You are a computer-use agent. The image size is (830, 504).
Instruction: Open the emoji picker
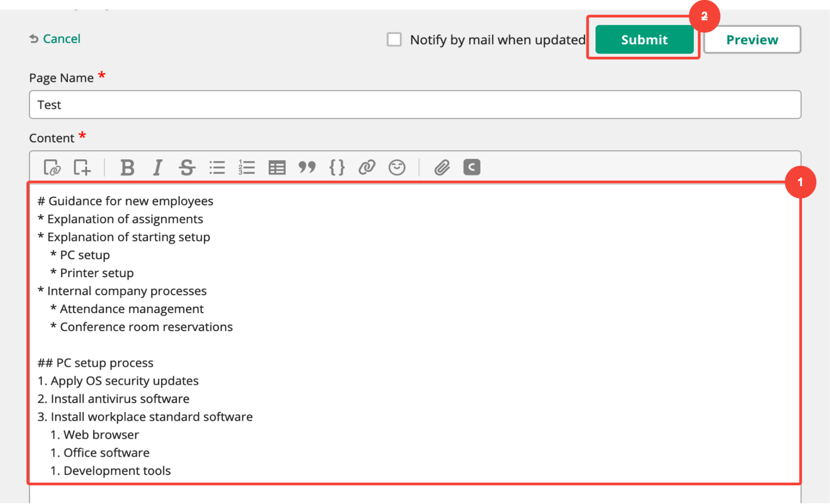pos(397,168)
